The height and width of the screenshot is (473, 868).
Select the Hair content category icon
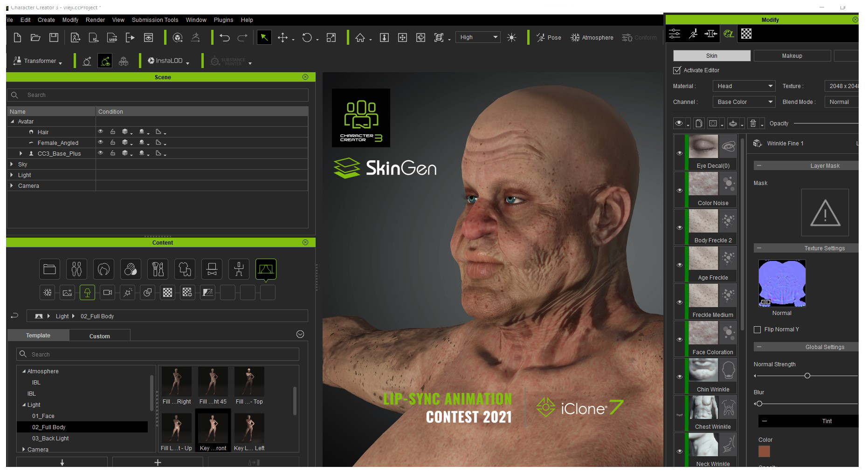103,269
